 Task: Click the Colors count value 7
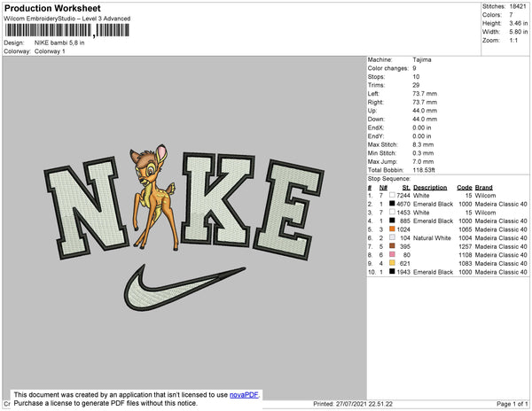[x=511, y=15]
